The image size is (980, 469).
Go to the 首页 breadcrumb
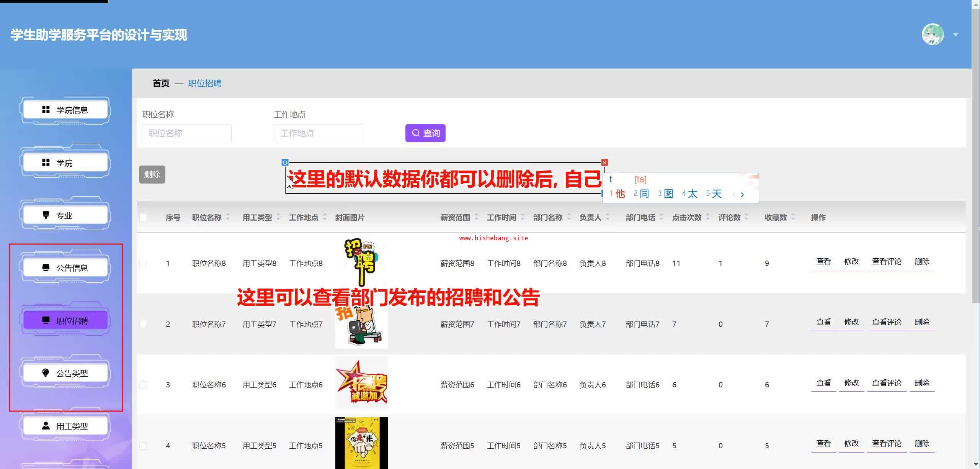click(x=161, y=84)
